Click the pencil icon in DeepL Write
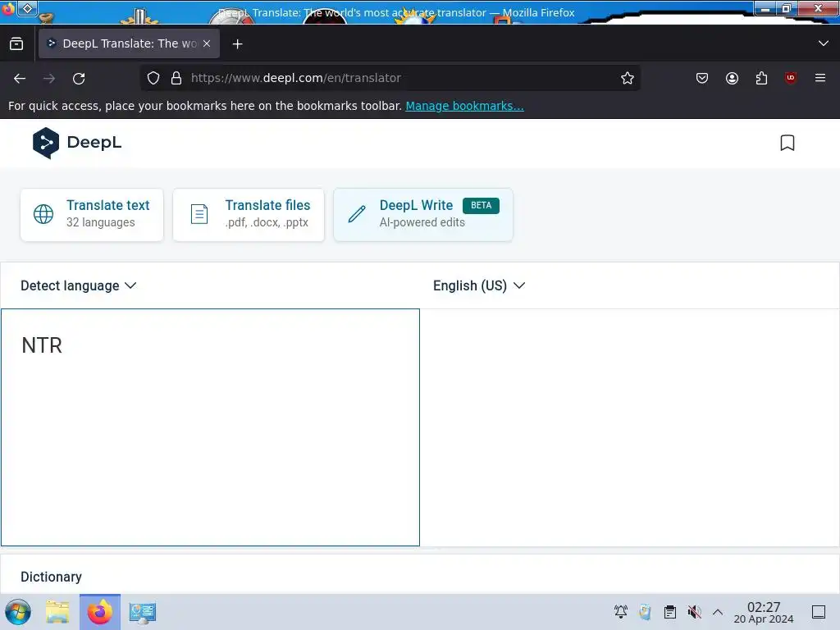Viewport: 840px width, 630px height. point(357,214)
